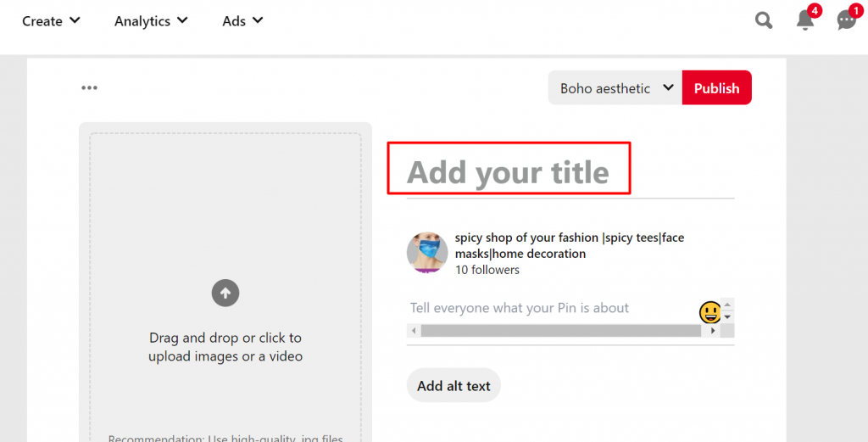This screenshot has height=442, width=868.
Task: Open the Boho aesthetic board dropdown
Action: (x=615, y=88)
